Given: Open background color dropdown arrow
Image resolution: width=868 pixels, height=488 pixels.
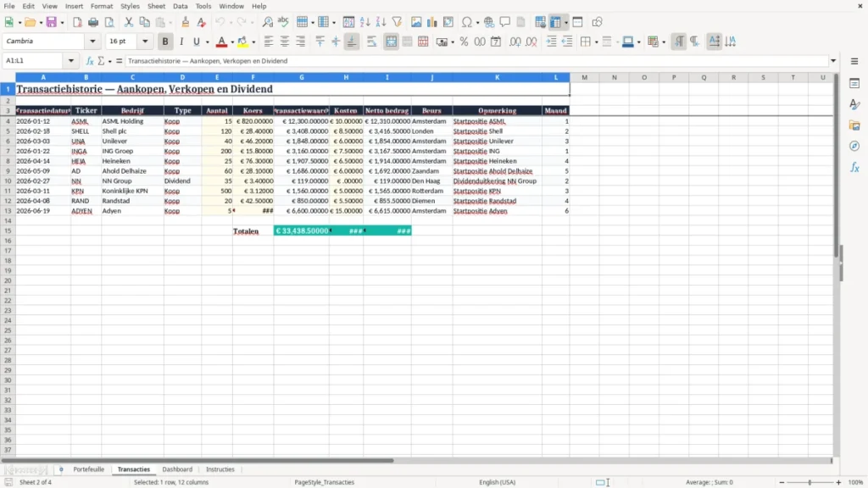Looking at the screenshot, I should (253, 42).
